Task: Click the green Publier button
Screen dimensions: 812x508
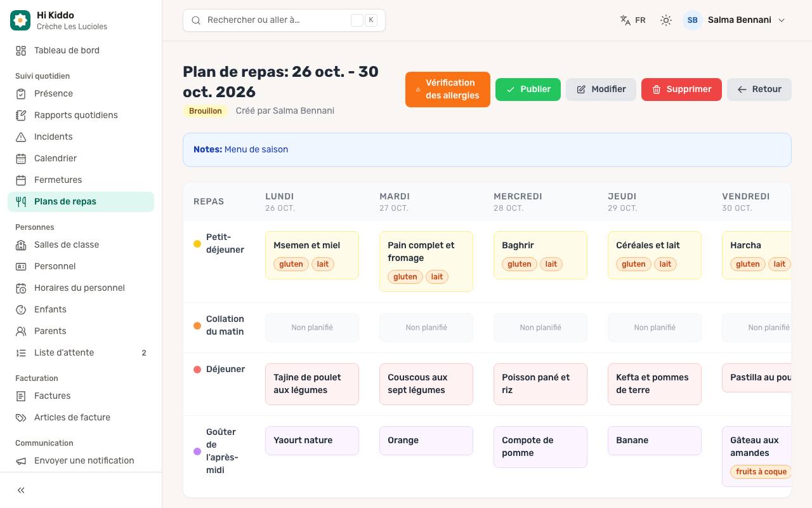Action: pyautogui.click(x=528, y=90)
